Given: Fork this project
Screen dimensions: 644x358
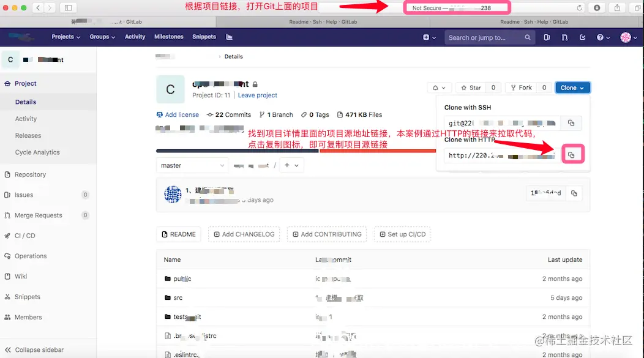Looking at the screenshot, I should (x=521, y=88).
